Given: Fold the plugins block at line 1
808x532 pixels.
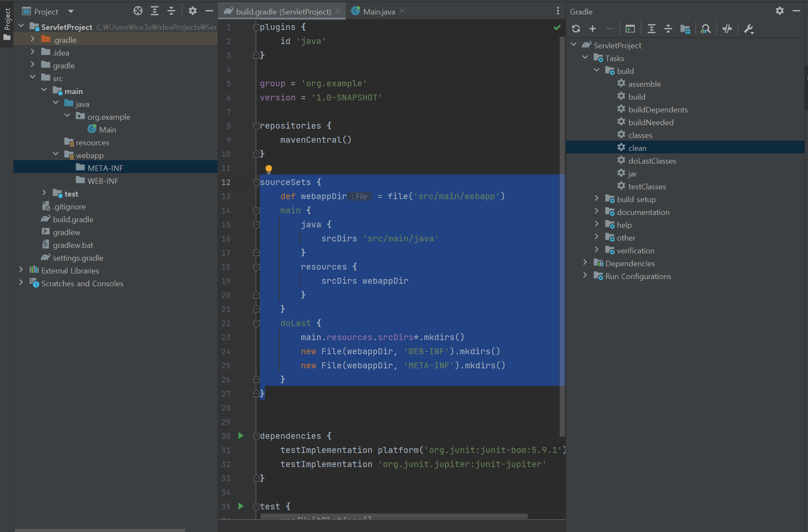Looking at the screenshot, I should click(x=256, y=27).
